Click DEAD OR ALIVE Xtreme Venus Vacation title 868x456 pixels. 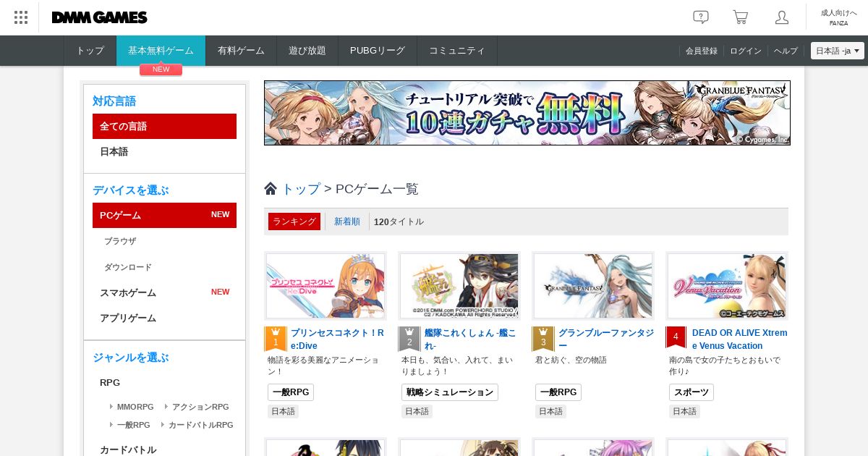(739, 339)
